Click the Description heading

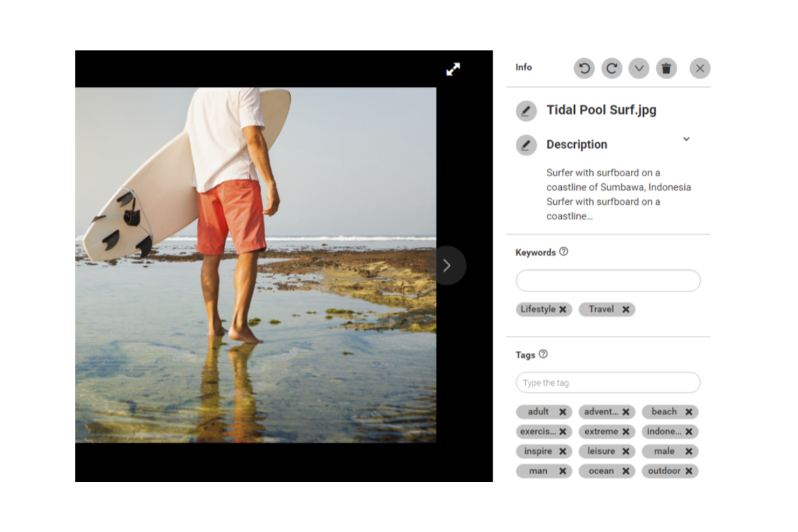tap(577, 144)
